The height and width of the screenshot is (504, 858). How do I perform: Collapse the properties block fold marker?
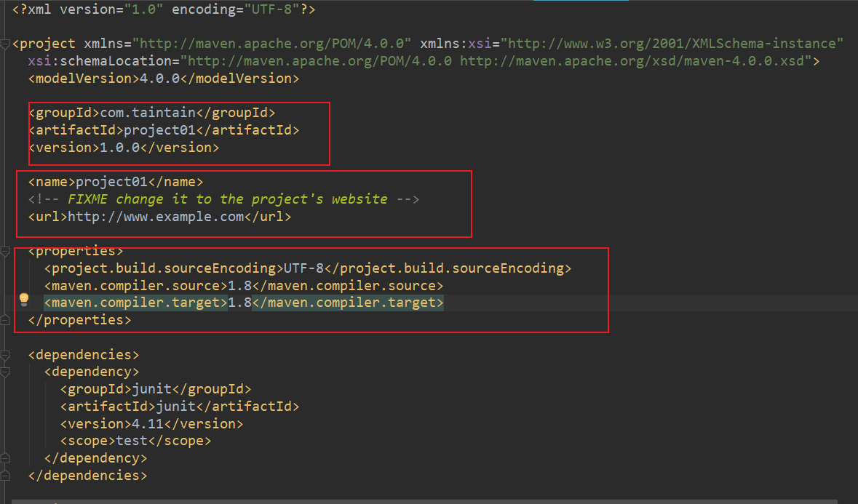pyautogui.click(x=5, y=252)
